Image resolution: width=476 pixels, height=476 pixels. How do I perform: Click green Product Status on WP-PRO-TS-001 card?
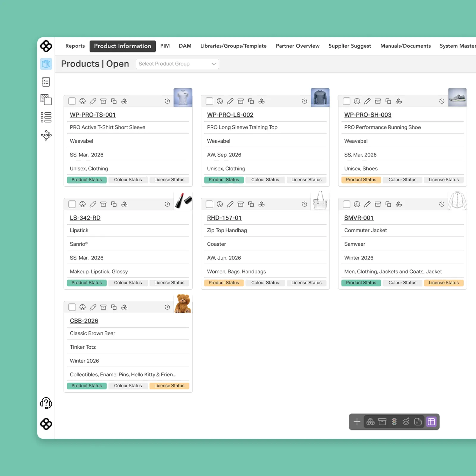pyautogui.click(x=87, y=180)
